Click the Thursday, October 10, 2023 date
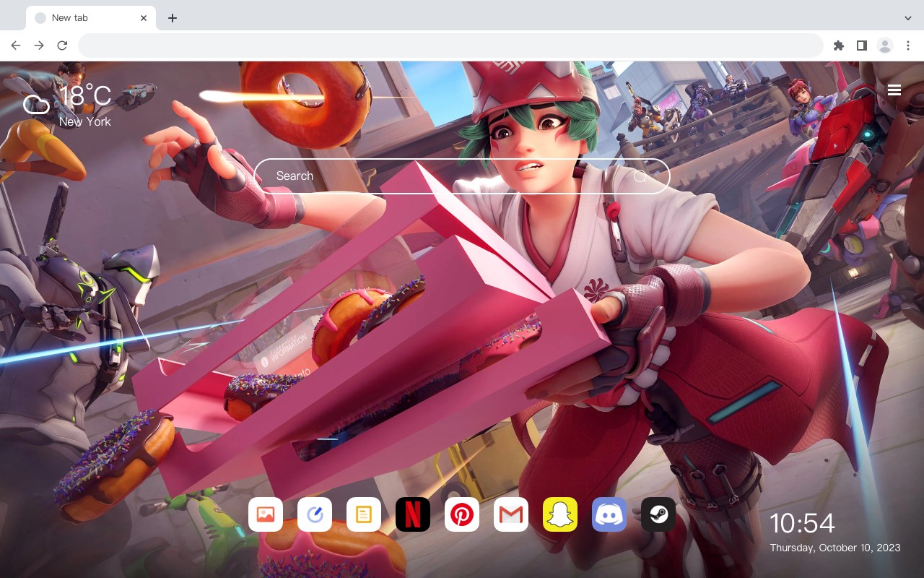Screen dimensions: 924x578 pos(835,548)
